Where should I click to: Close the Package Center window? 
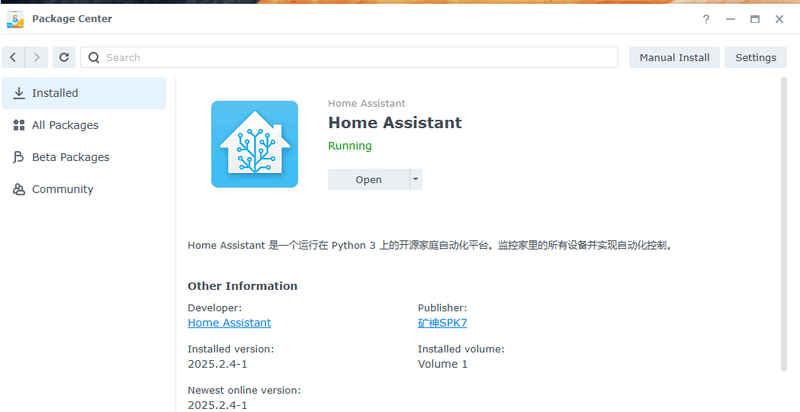779,19
